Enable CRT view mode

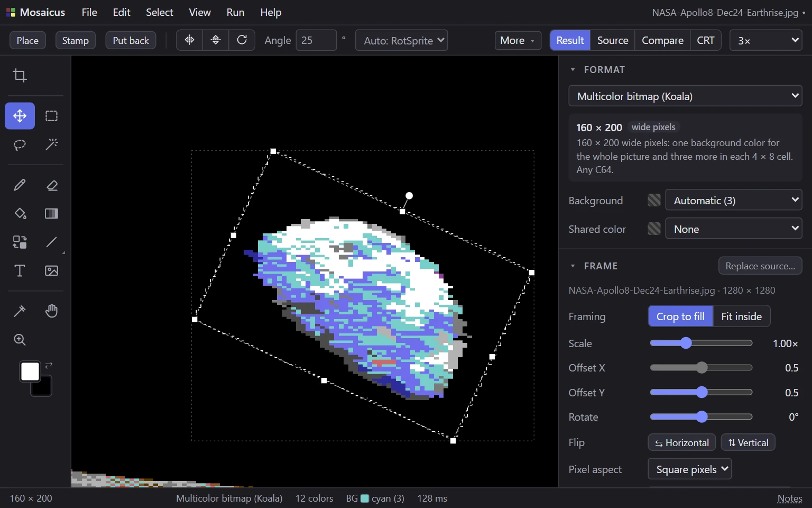pos(705,40)
